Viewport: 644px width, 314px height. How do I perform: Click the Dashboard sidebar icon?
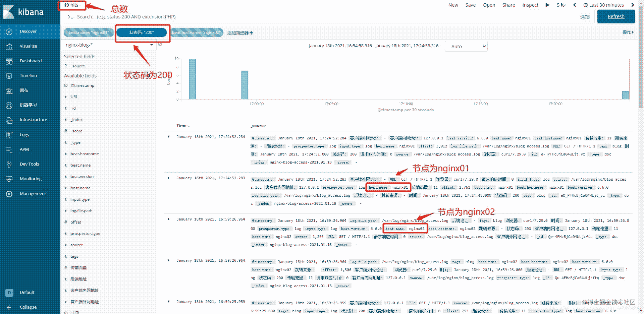coord(9,61)
